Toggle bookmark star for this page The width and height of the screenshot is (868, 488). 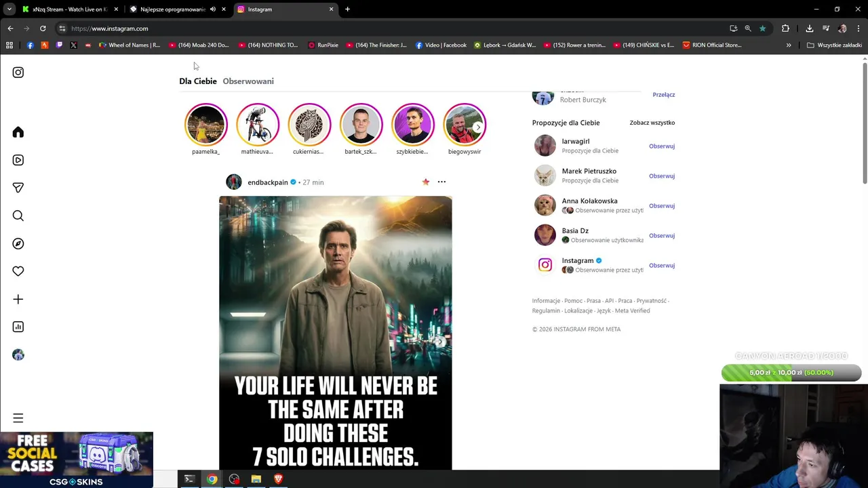click(x=762, y=28)
